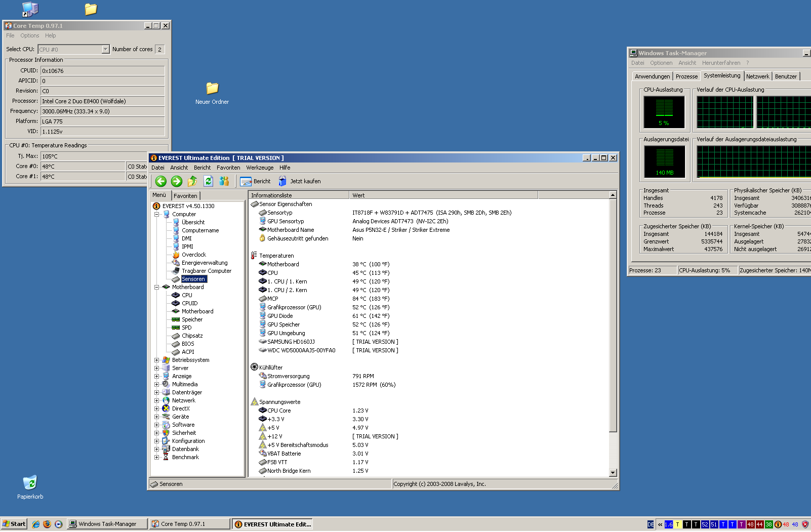Expand the Betriebssystem tree node
The width and height of the screenshot is (811, 532).
pyautogui.click(x=157, y=360)
